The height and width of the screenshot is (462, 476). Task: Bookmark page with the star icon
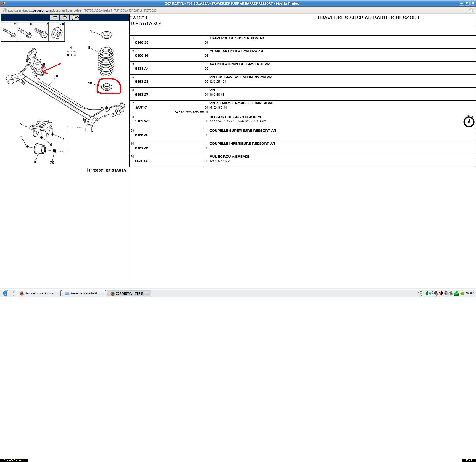point(471,10)
